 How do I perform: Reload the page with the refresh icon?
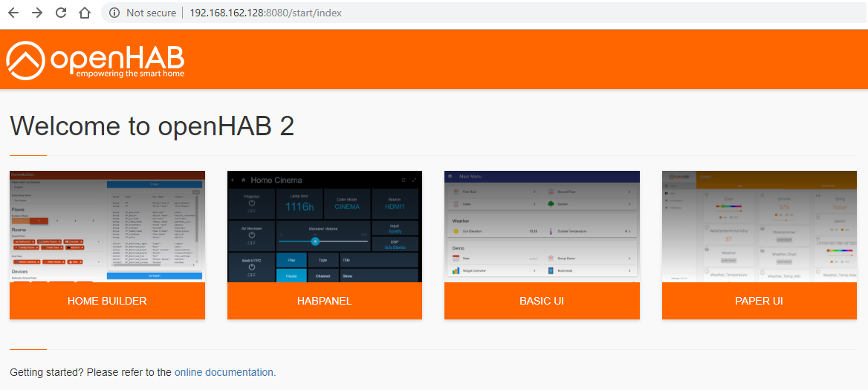pyautogui.click(x=61, y=13)
